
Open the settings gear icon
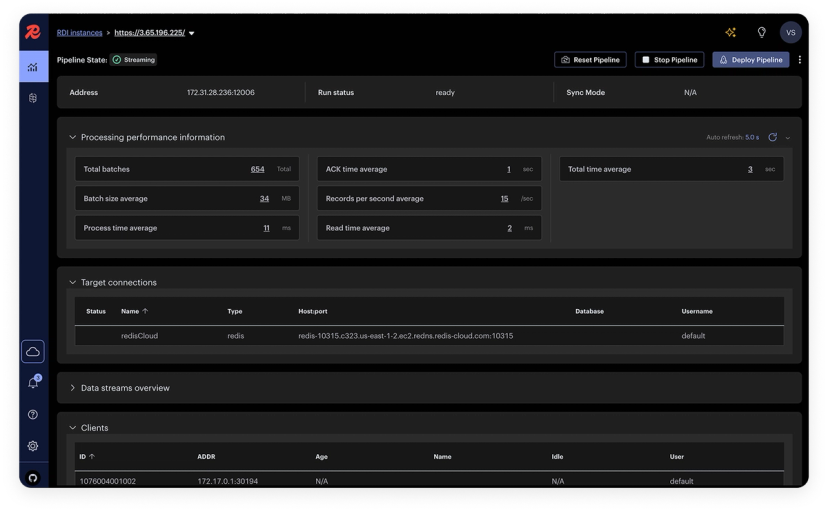pyautogui.click(x=33, y=446)
